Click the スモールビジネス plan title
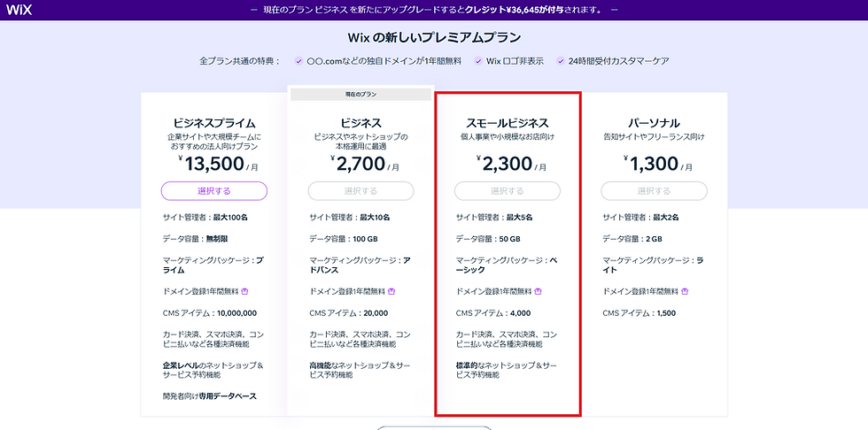 (x=508, y=123)
